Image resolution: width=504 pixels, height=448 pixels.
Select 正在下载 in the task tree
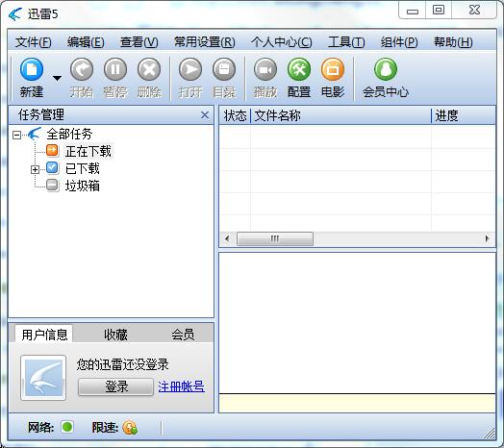coord(88,151)
